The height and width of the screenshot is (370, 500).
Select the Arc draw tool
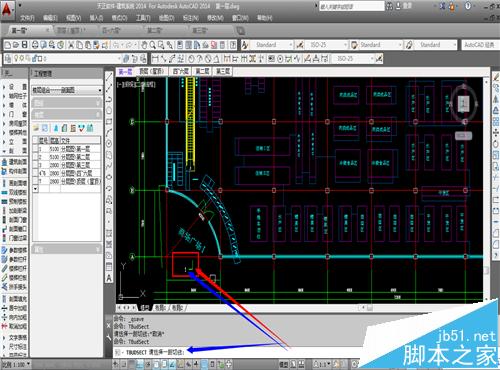tap(109, 133)
